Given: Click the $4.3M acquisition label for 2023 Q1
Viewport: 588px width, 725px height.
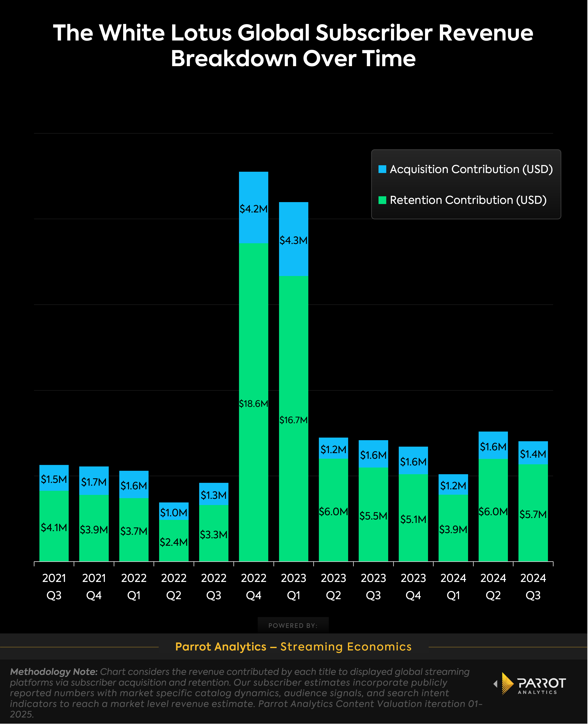Looking at the screenshot, I should (x=293, y=240).
